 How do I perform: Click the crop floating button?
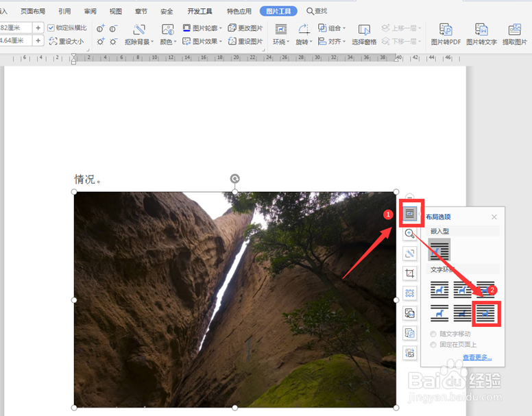tap(409, 273)
